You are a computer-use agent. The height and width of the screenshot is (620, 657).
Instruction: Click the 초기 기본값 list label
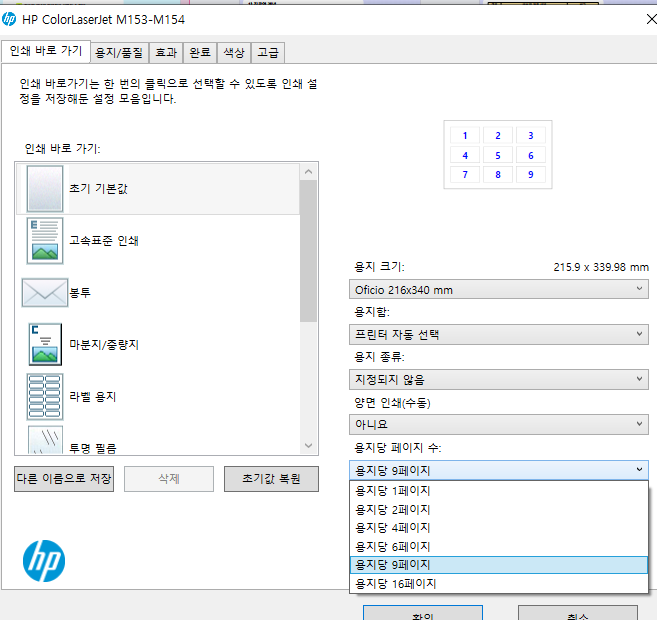click(98, 189)
